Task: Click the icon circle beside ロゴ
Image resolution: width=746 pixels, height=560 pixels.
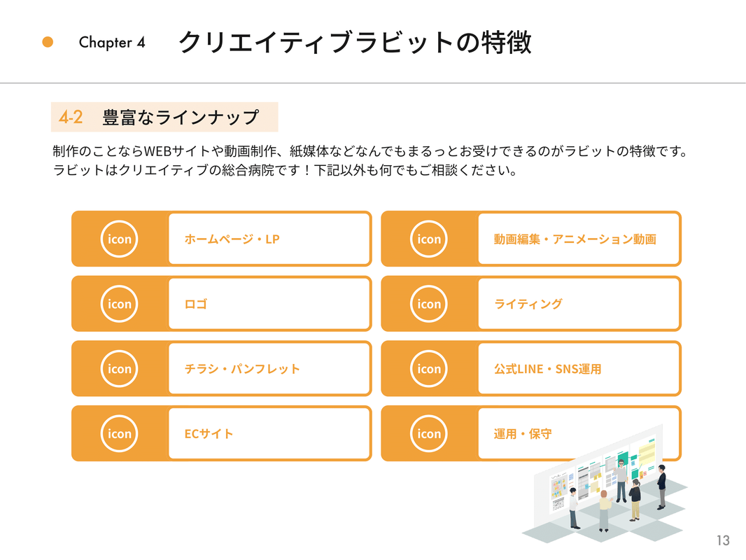Action: [120, 304]
